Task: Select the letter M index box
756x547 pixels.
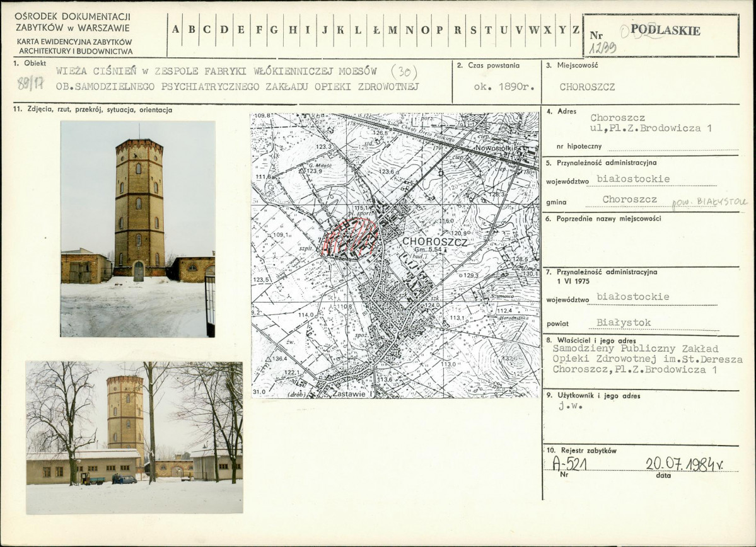Action: coord(393,30)
